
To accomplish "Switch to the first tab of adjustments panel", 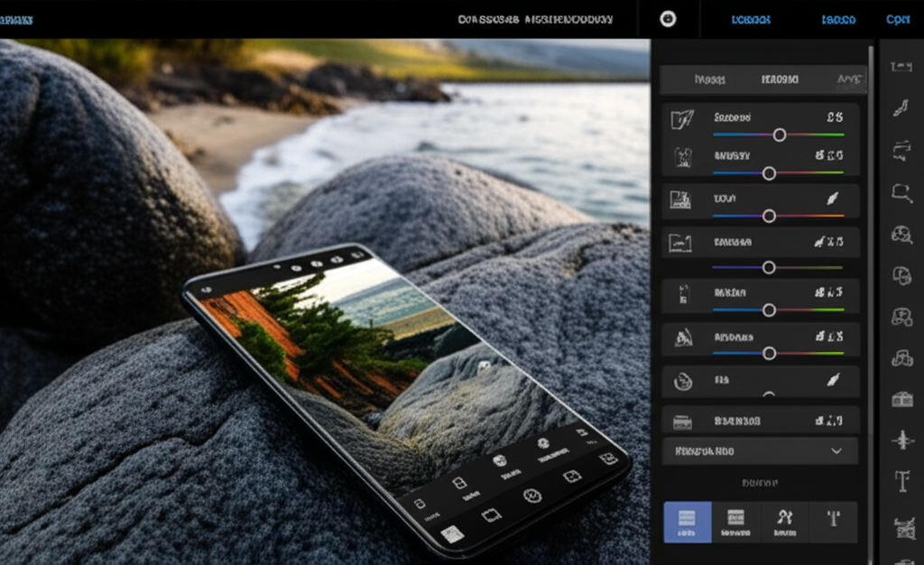I will (x=709, y=79).
